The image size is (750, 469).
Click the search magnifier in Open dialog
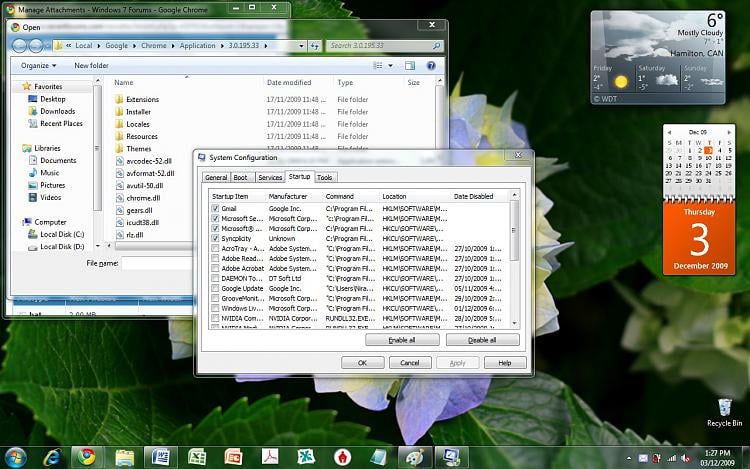pyautogui.click(x=436, y=46)
